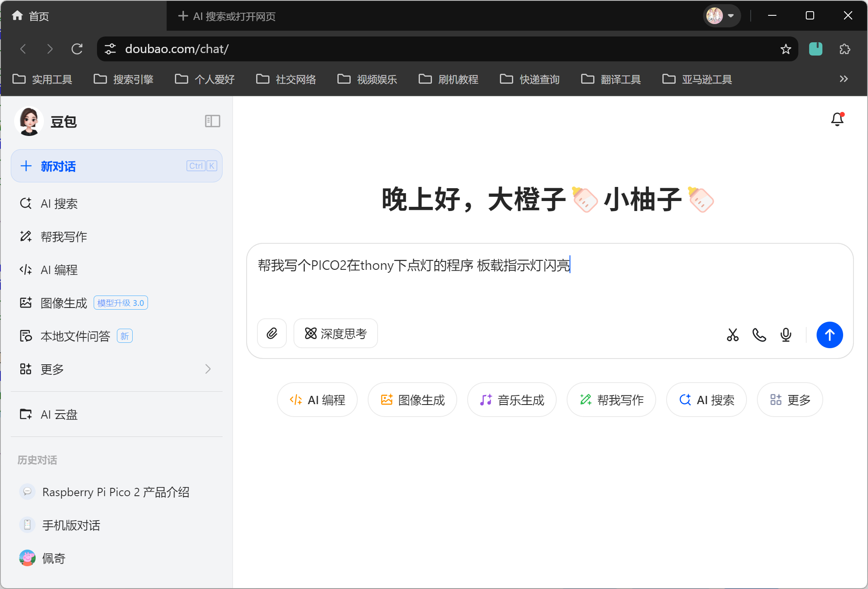
Task: Open new tab via AI 搜索或打开网页
Action: click(227, 16)
